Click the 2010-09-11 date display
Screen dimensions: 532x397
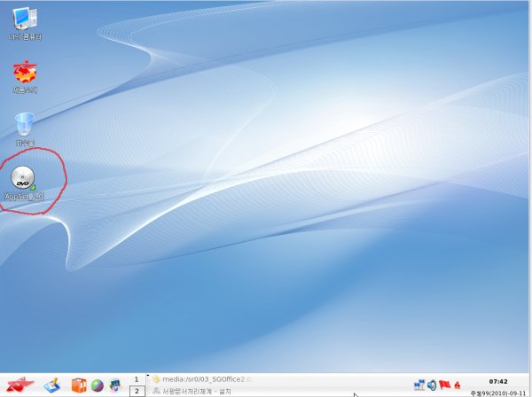(498, 393)
